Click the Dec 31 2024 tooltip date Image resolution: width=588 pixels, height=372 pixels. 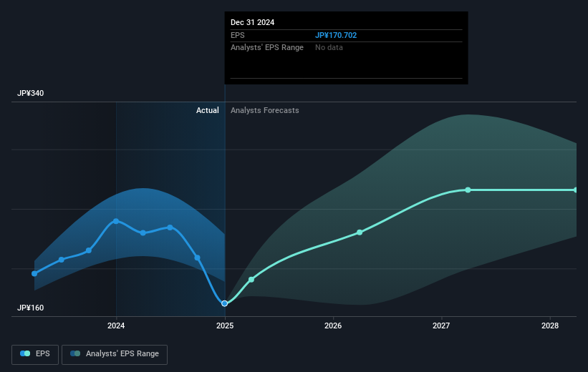click(x=252, y=22)
